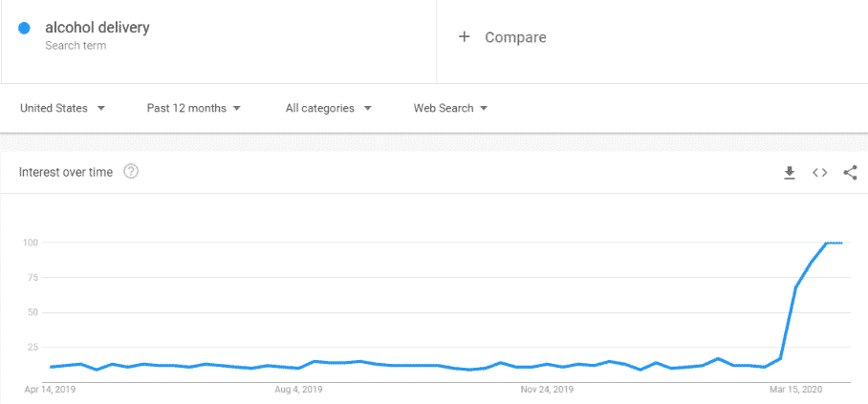868x404 pixels.
Task: Click the chart line peak at 100
Action: point(834,243)
